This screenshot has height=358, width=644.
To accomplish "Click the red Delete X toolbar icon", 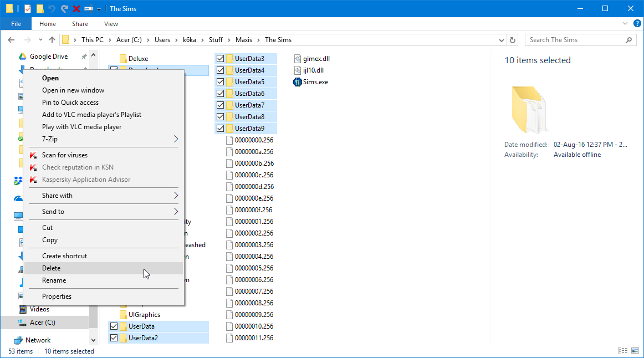I will 76,9.
